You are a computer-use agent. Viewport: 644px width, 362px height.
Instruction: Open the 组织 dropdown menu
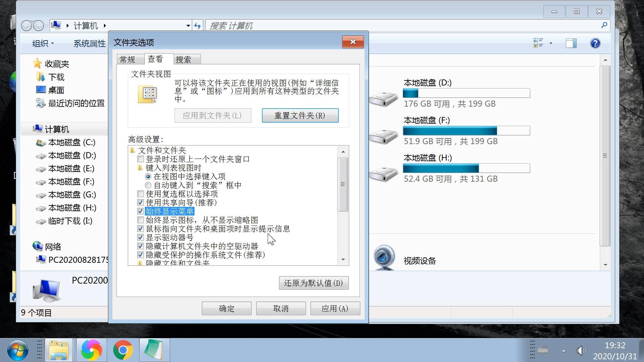43,44
